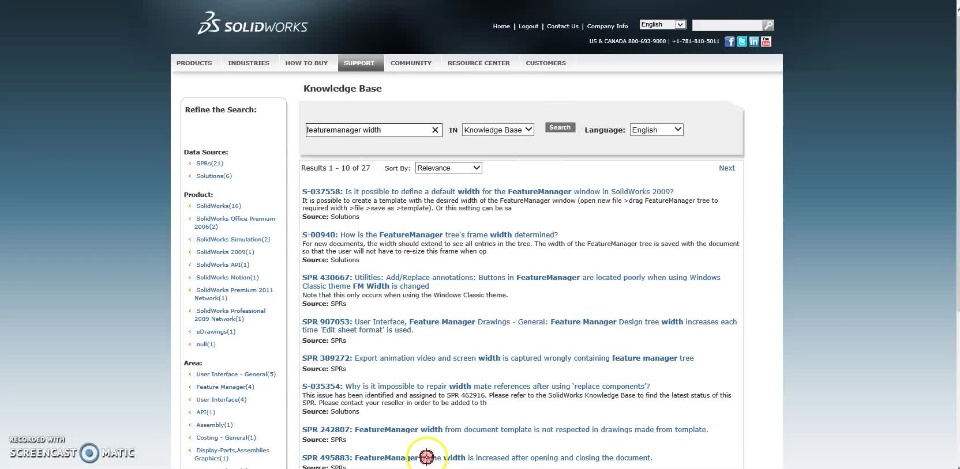Filter by Feature Manager(4) area
This screenshot has width=960, height=469.
(225, 387)
